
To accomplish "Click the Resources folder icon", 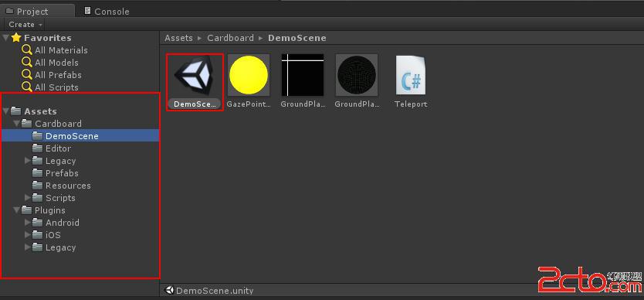I will (38, 186).
